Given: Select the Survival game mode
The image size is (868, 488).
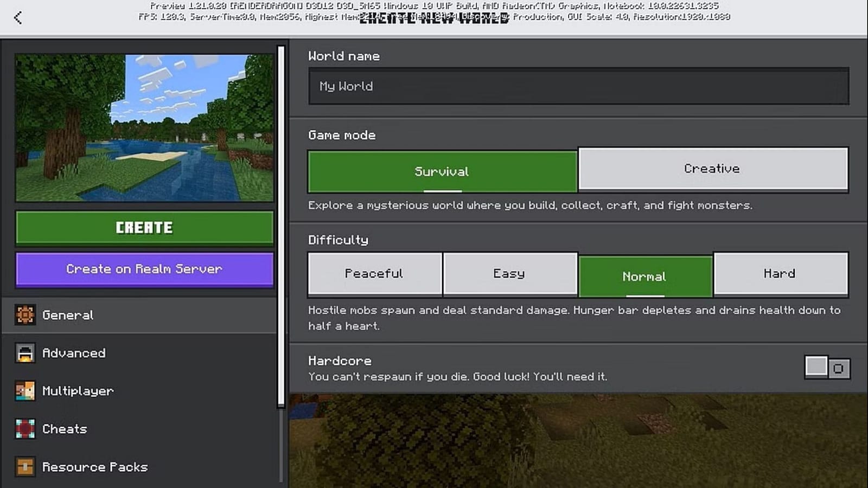Looking at the screenshot, I should (x=441, y=171).
